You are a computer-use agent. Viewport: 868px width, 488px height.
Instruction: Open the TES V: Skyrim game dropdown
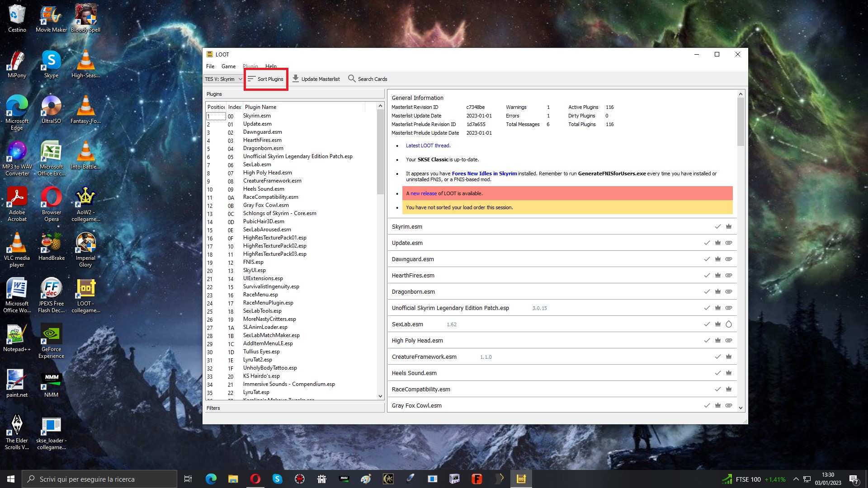pos(223,79)
